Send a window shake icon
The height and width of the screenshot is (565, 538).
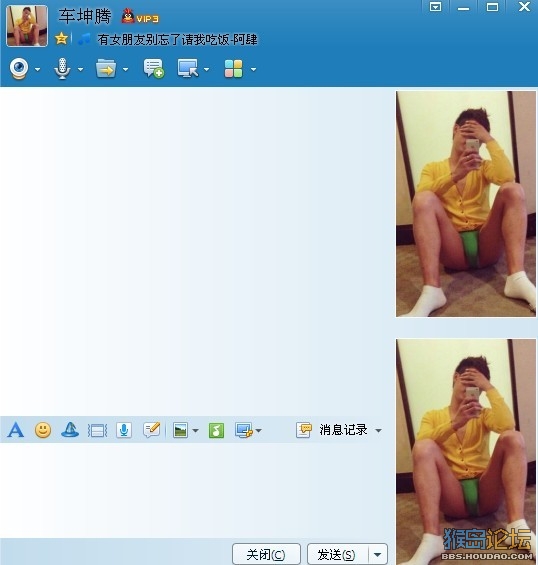(97, 430)
